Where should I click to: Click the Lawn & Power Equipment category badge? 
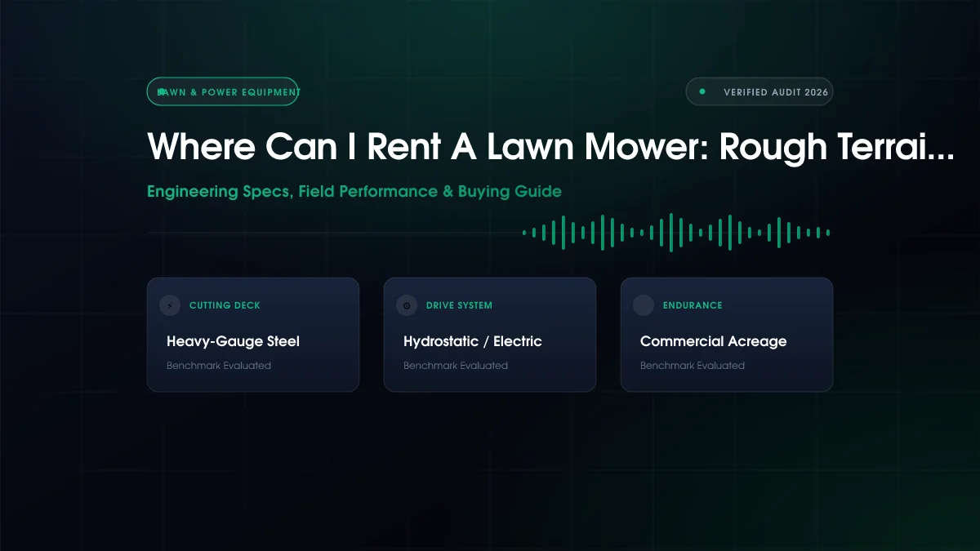tap(224, 92)
